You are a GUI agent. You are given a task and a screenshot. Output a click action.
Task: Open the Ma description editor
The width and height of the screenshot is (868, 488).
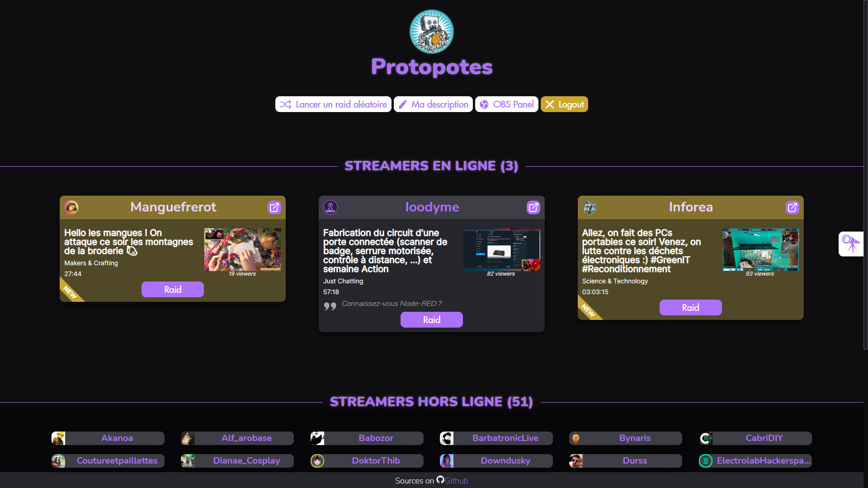pyautogui.click(x=433, y=104)
